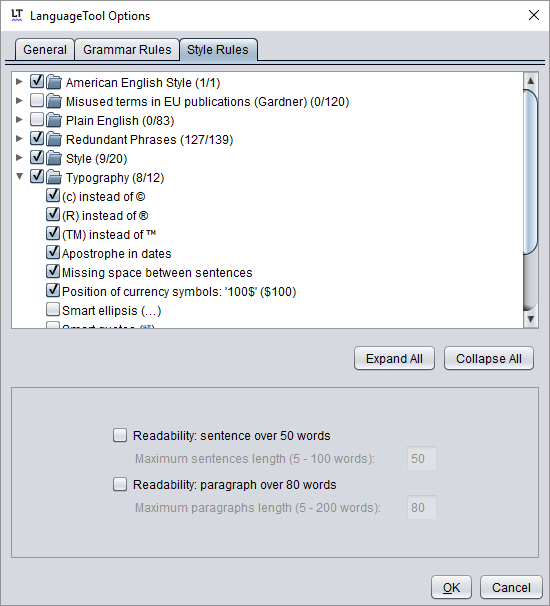The width and height of the screenshot is (550, 606).
Task: Uncheck the Apostrophe in dates rule
Action: point(53,252)
